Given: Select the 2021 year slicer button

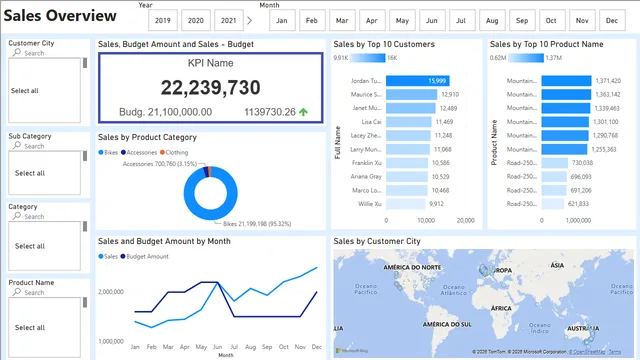Looking at the screenshot, I should pyautogui.click(x=229, y=20).
